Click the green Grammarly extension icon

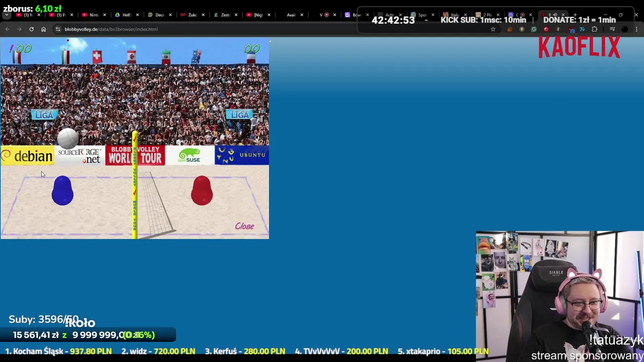(x=534, y=29)
